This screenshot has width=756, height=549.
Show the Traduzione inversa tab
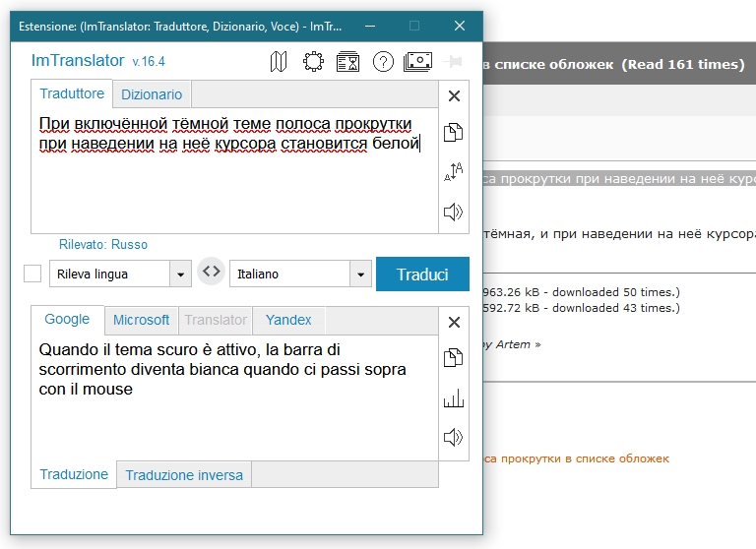click(184, 475)
